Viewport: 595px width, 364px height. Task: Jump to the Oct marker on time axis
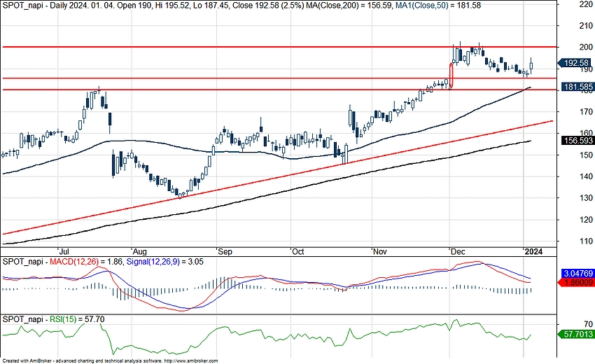[298, 251]
